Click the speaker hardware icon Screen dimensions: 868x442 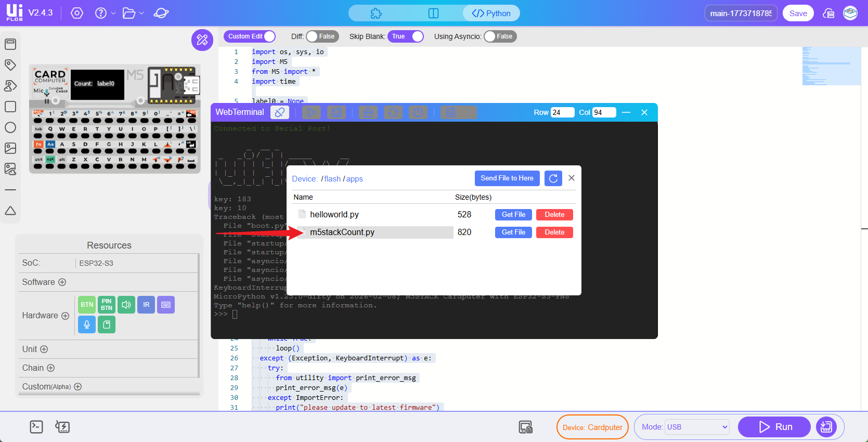pos(126,305)
